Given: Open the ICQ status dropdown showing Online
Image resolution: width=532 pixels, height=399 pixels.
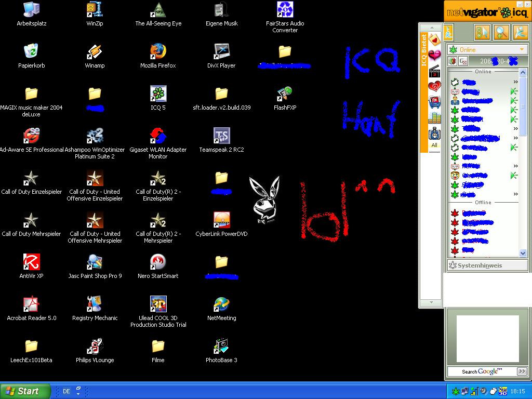Looking at the screenshot, I should 487,49.
